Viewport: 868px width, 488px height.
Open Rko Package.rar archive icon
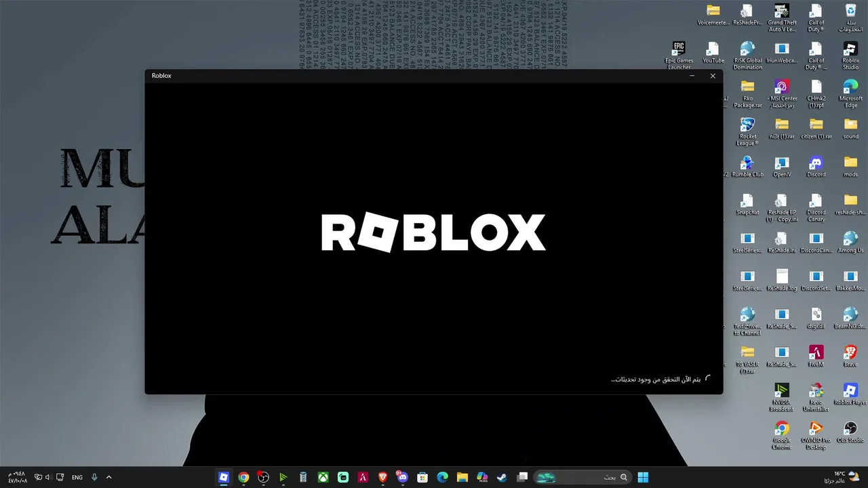coord(747,94)
